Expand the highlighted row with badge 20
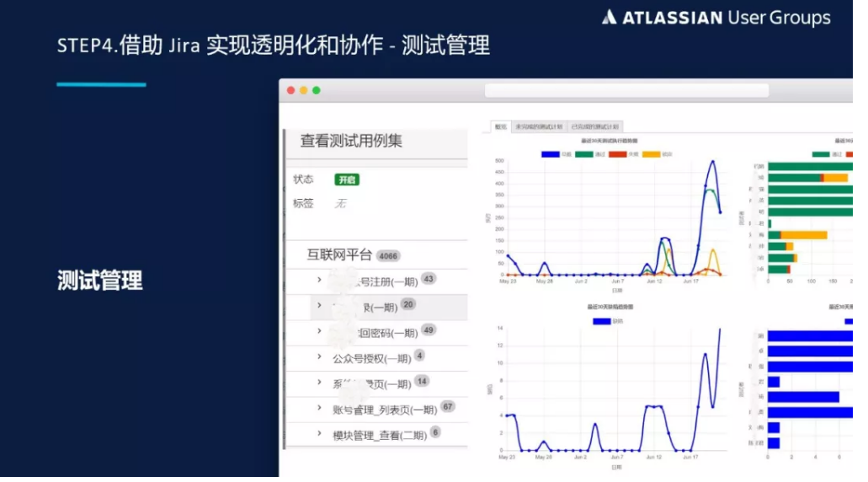The height and width of the screenshot is (482, 868). (319, 305)
